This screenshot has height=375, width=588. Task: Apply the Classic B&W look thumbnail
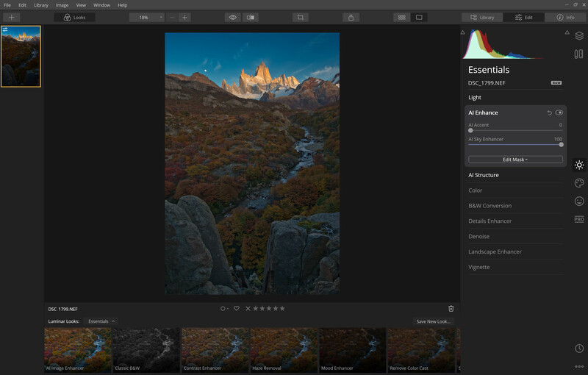coord(146,350)
